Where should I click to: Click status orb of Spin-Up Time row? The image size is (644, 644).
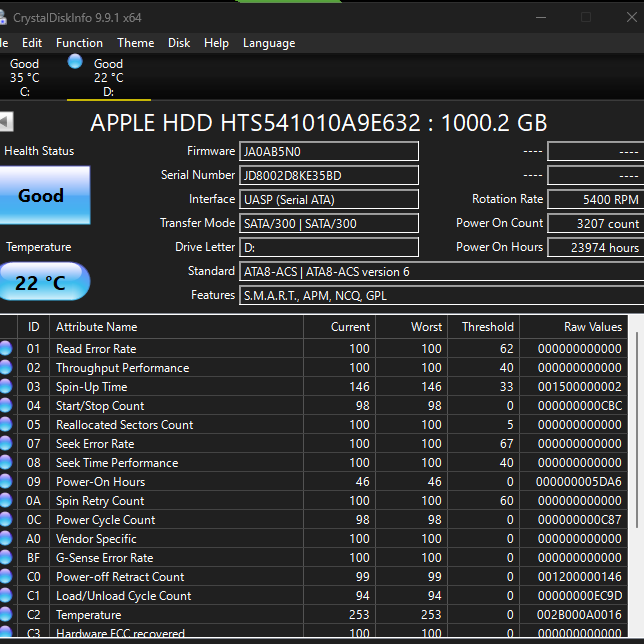[6, 386]
